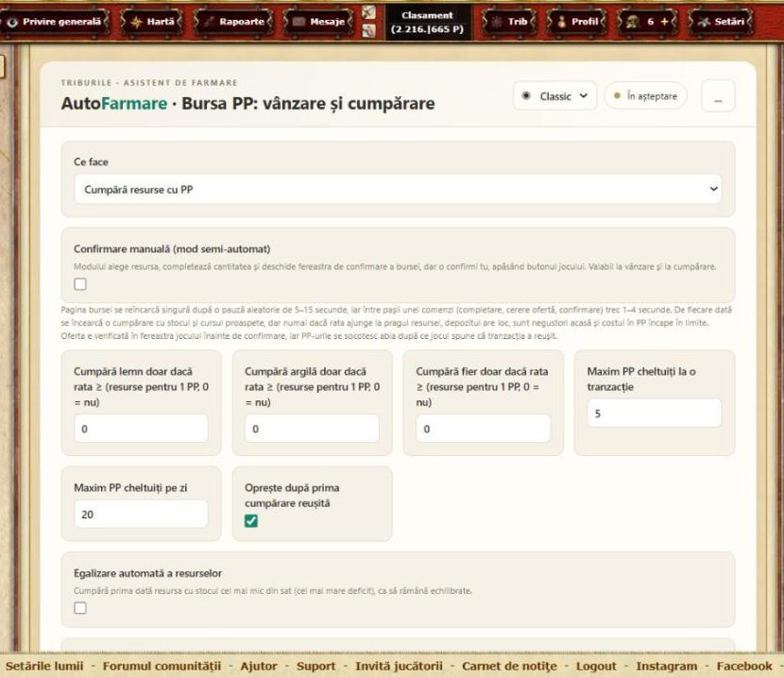The width and height of the screenshot is (784, 677).
Task: Open the Facebook footer link
Action: 744,666
